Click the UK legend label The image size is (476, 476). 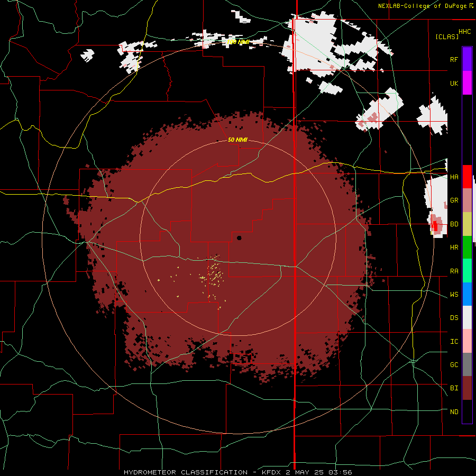tap(454, 83)
